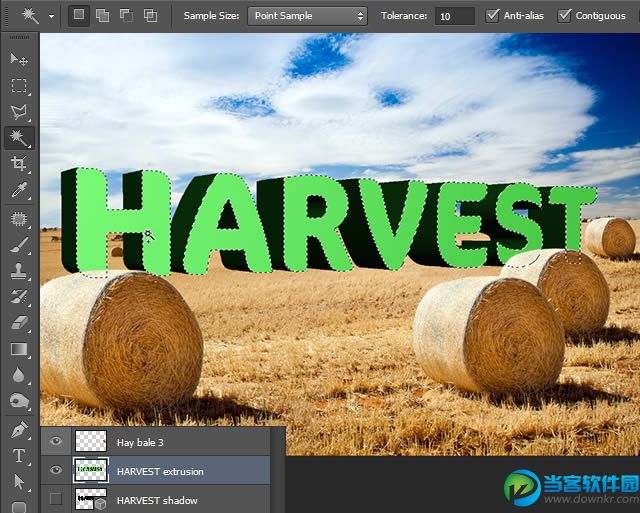
Task: Select the Path Selection tool
Action: tap(19, 482)
